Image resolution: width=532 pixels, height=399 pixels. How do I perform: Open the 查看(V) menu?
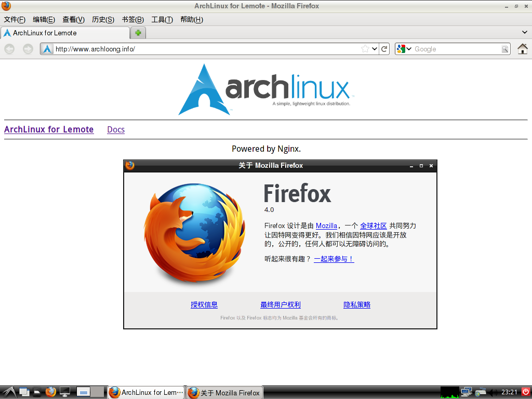[x=73, y=20]
